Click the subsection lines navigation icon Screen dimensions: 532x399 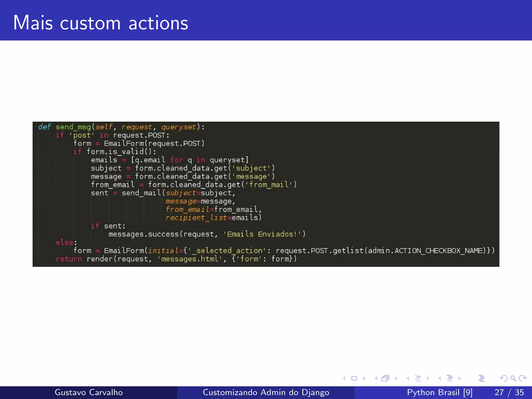click(x=418, y=378)
